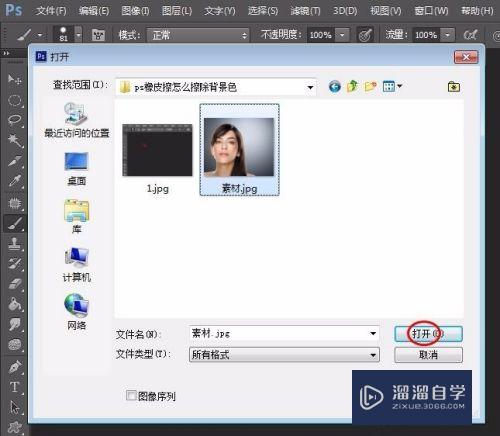
Task: Enable airbrush mode icon
Action: pos(470,34)
